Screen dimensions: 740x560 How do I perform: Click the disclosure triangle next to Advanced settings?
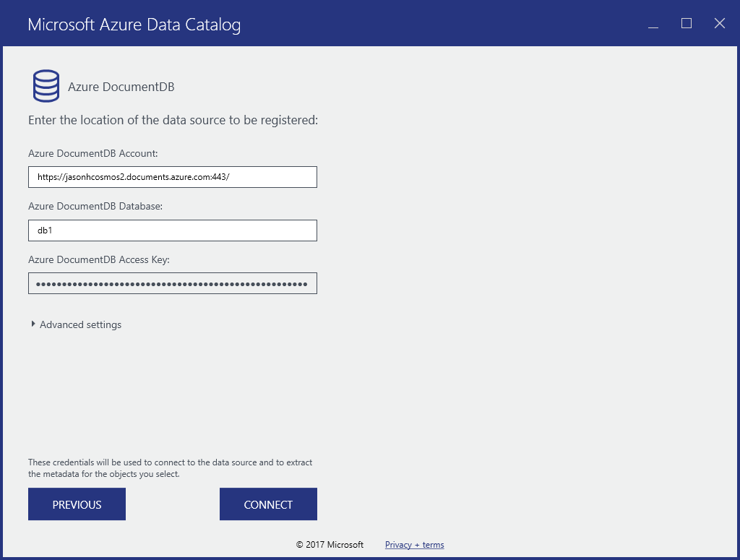click(33, 324)
